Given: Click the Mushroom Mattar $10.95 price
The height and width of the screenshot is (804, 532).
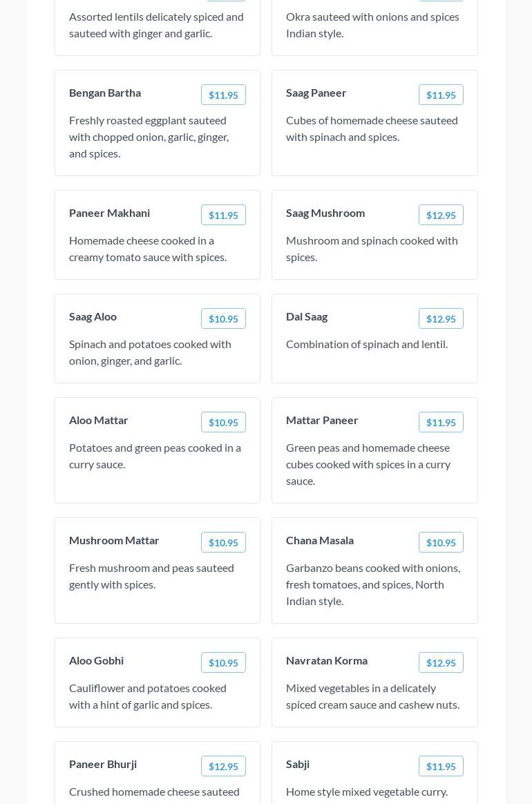Looking at the screenshot, I should 223,543.
